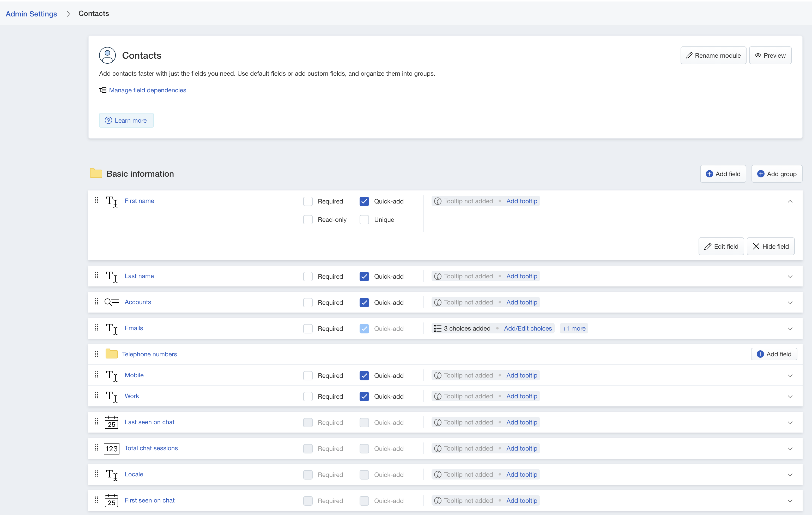Expand the Total chat sessions row
Screen dimensions: 812x515
pos(790,448)
